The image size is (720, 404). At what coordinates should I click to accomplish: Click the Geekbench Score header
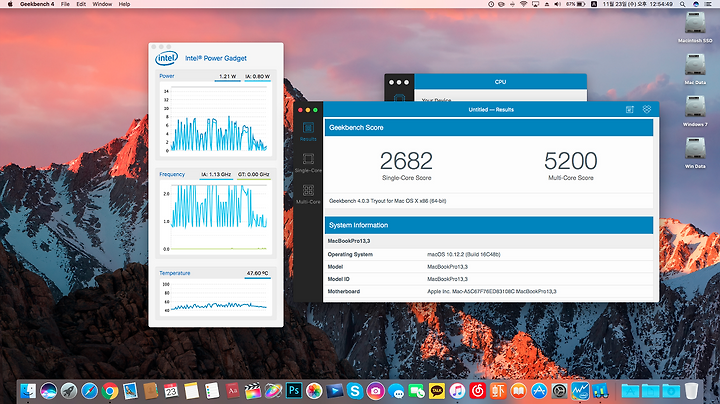(489, 128)
